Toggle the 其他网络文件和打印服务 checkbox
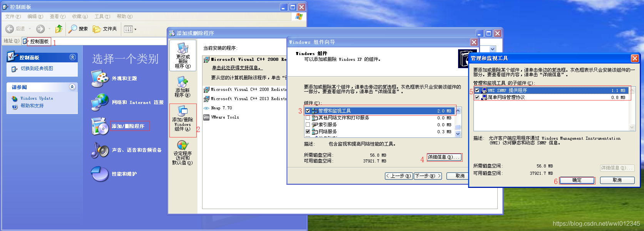The image size is (644, 231). [x=308, y=118]
